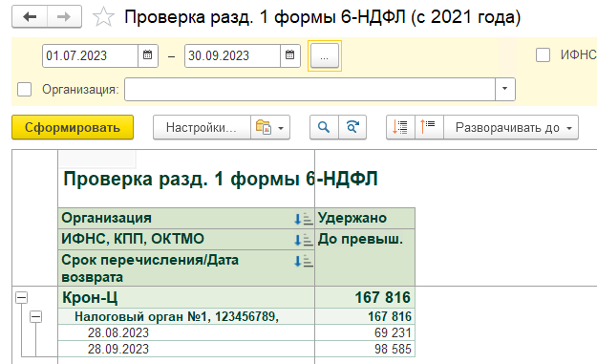Click the 167 816 value of Налоговый орган row
Screen dimensions: 597x364
pos(390,316)
